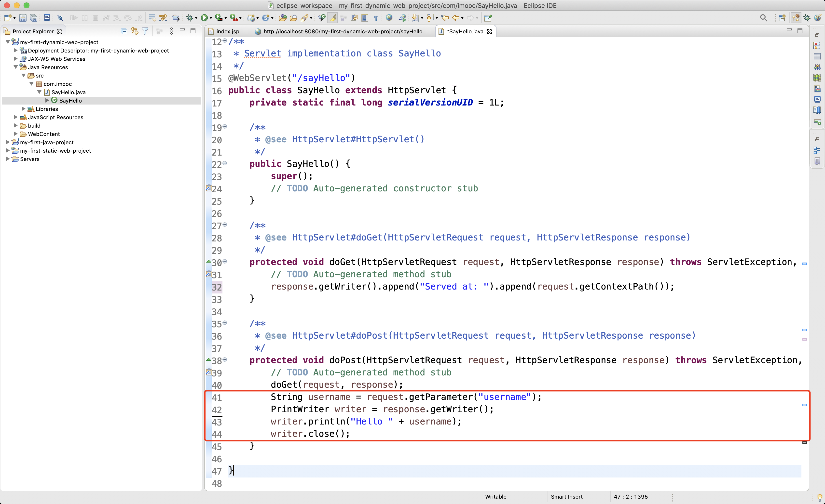This screenshot has width=825, height=504.
Task: Open dropdown arrow beside Back navigation arrow
Action: pyautogui.click(x=462, y=18)
